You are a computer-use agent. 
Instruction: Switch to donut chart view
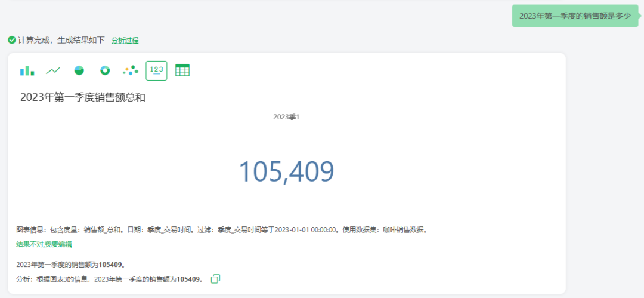pos(105,71)
